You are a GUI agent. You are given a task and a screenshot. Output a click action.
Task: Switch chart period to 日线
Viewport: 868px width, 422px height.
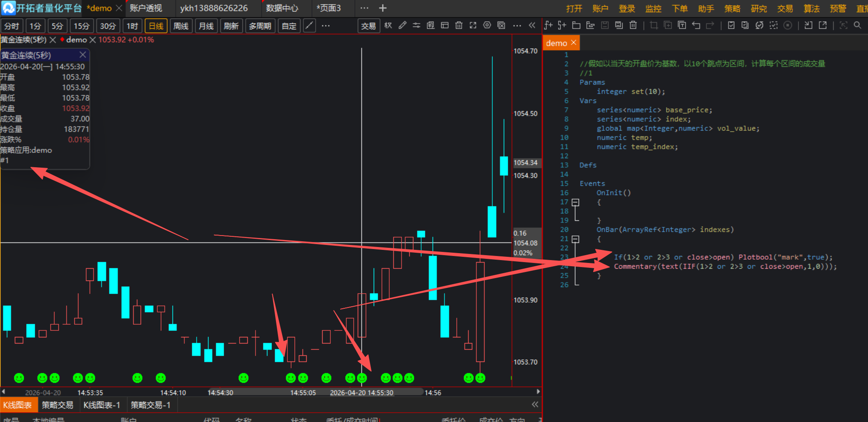tap(156, 26)
